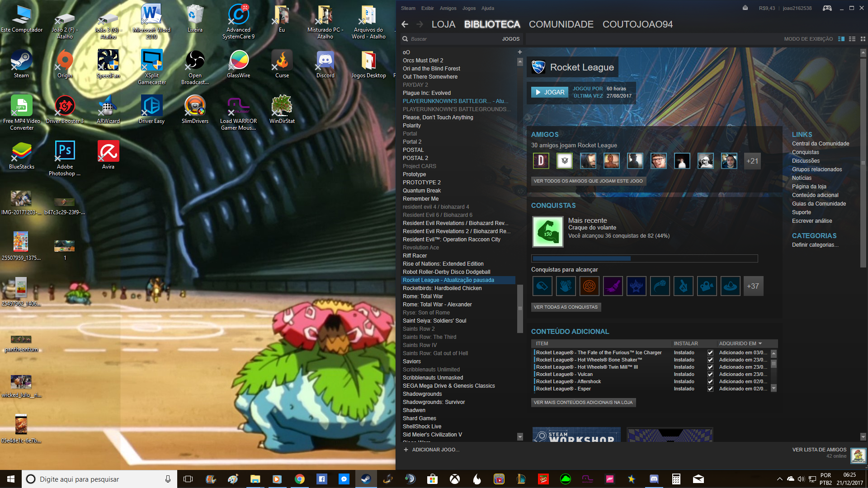This screenshot has height=488, width=868.
Task: Open Discord shortcut on the desktop
Action: coord(325,65)
